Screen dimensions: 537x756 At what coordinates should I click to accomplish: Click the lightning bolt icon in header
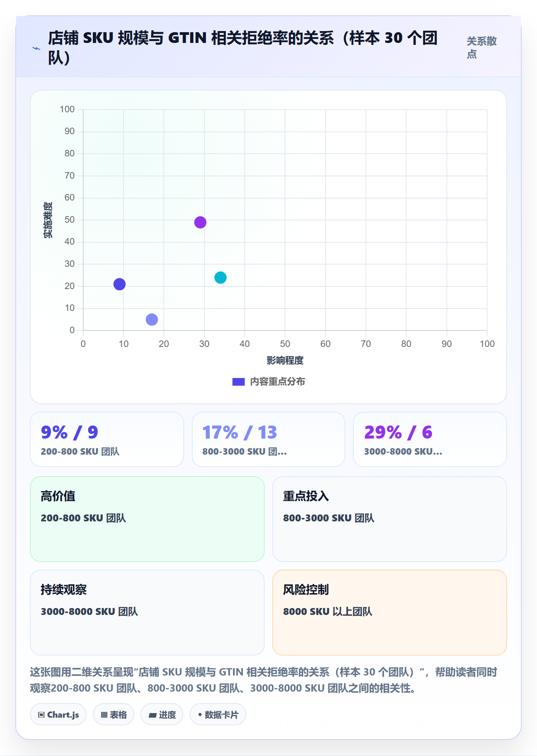(36, 49)
